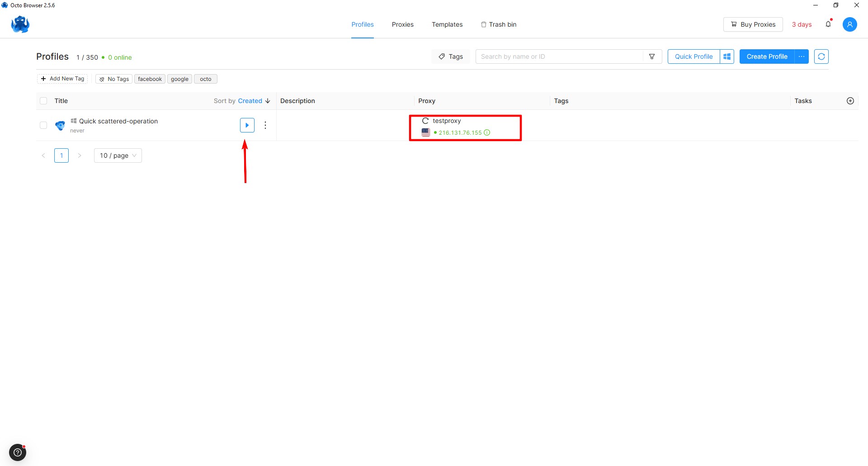Open the Templates tab
868x466 pixels.
click(447, 24)
